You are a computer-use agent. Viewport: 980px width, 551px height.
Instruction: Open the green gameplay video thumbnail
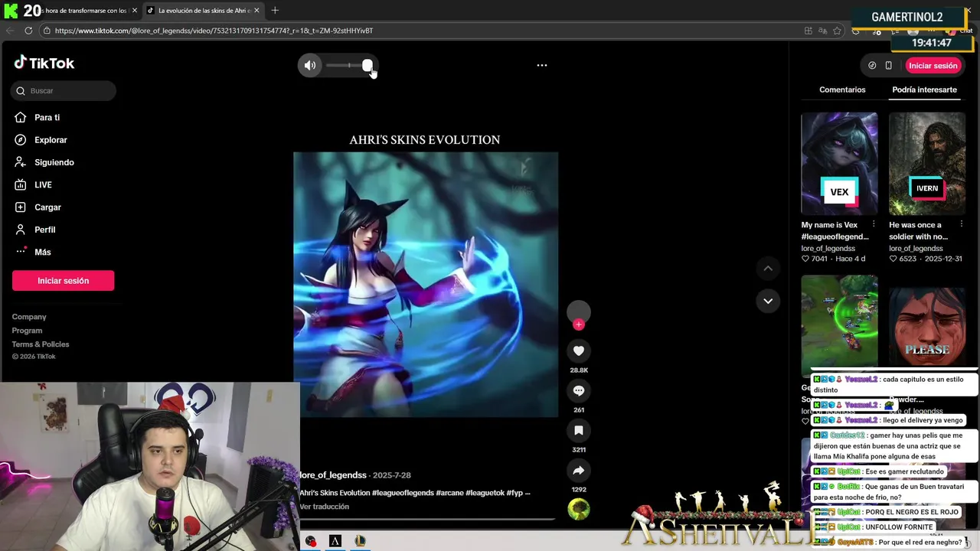tap(839, 321)
